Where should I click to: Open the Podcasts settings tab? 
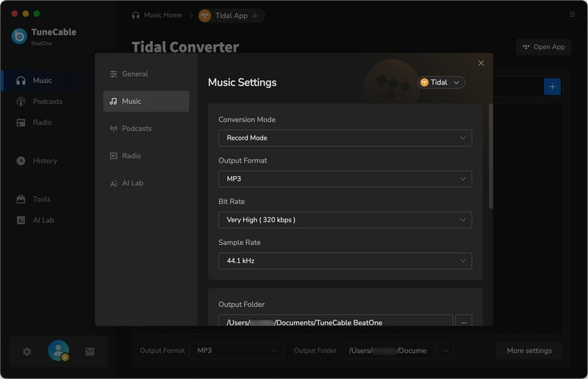(146, 129)
